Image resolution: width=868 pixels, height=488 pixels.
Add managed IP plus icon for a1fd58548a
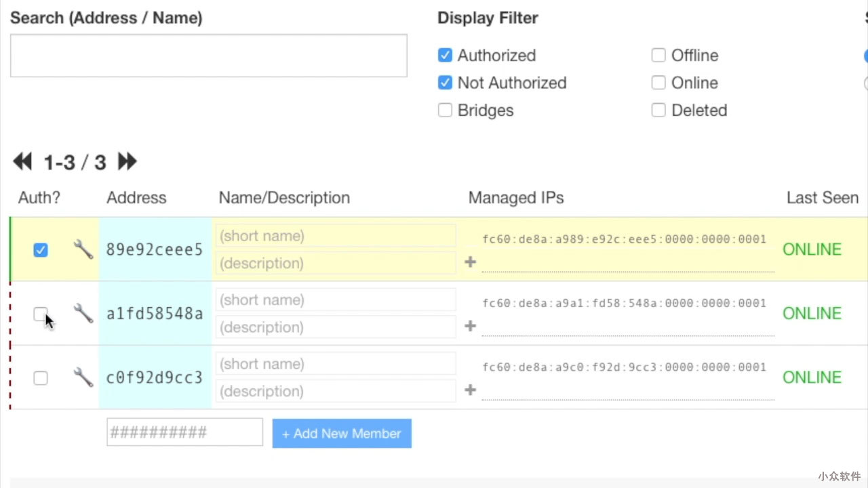click(x=470, y=326)
